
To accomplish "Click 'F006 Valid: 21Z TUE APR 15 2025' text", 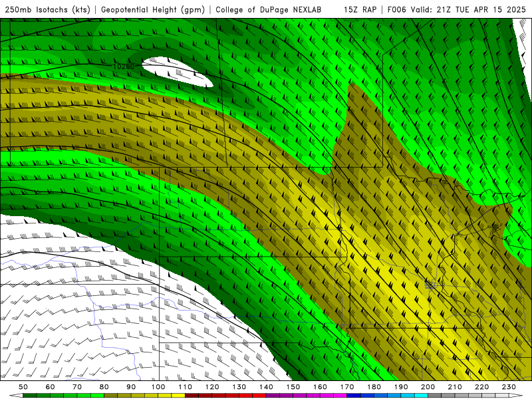I will 456,9.
